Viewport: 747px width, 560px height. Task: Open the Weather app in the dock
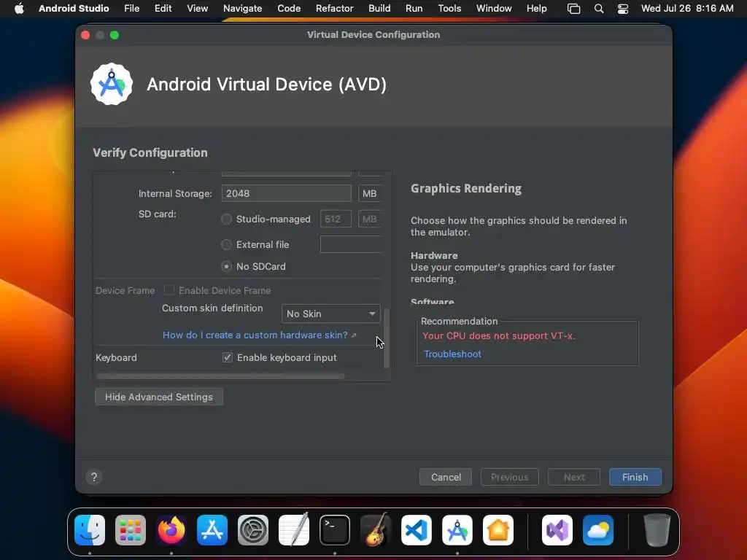[598, 530]
